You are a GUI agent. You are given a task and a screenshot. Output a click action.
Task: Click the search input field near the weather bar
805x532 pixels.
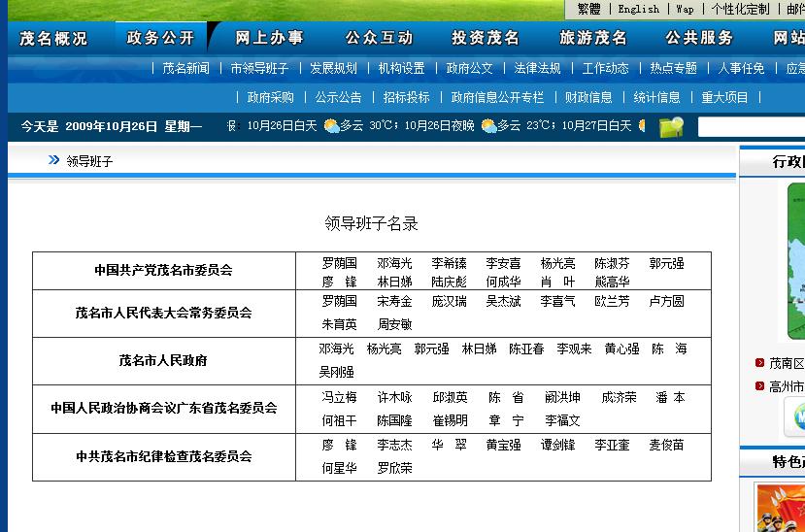click(751, 127)
